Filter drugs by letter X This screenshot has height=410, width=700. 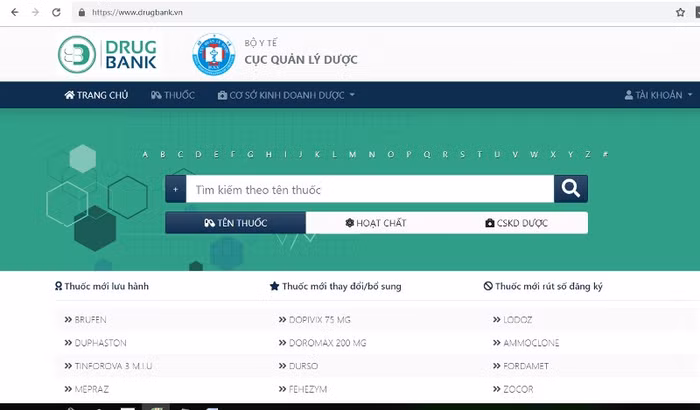coord(553,155)
